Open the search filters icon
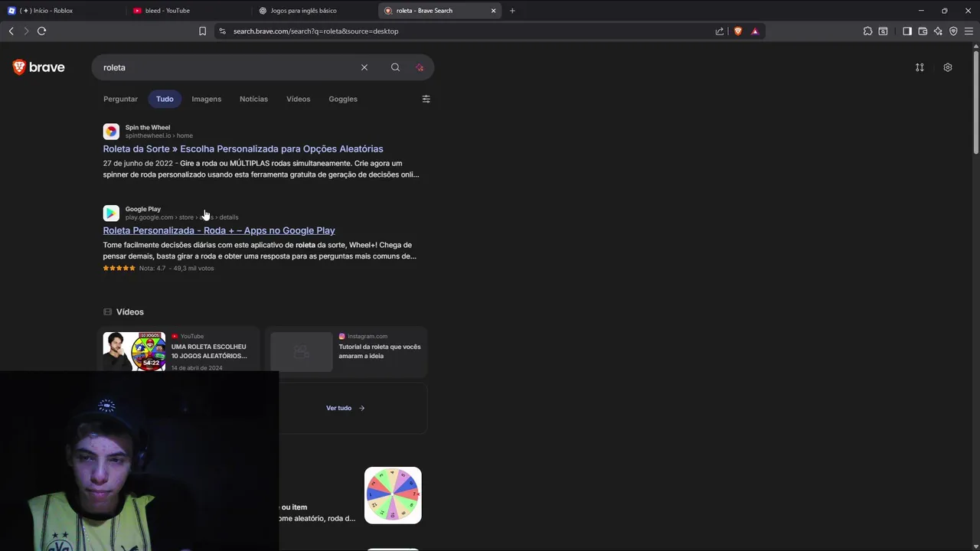980x551 pixels. (x=426, y=99)
